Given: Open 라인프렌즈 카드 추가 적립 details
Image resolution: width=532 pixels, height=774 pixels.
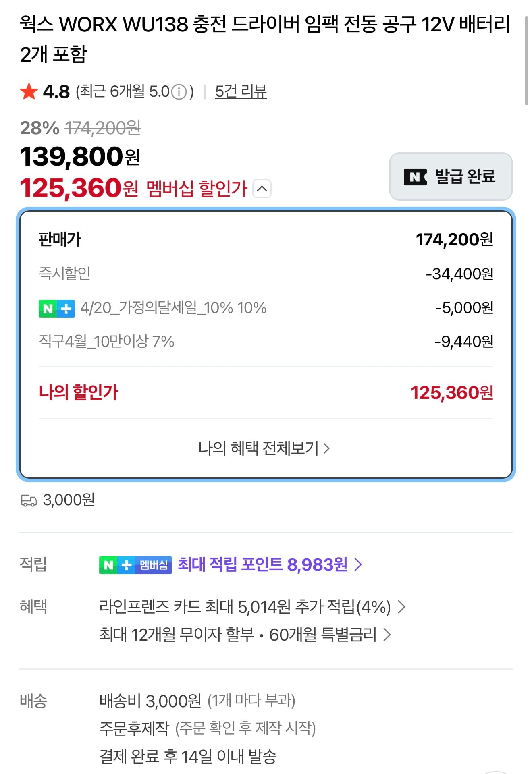Looking at the screenshot, I should click(x=252, y=607).
